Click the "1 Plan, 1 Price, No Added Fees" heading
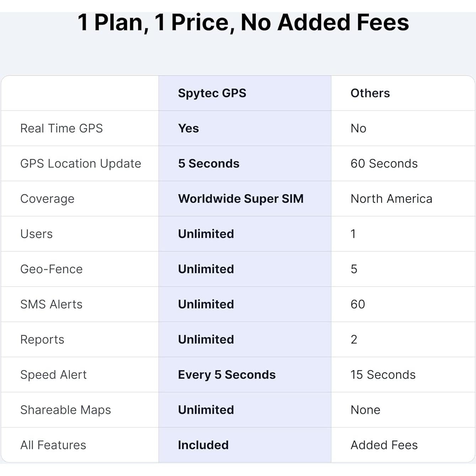This screenshot has height=476, width=476. coord(243,22)
